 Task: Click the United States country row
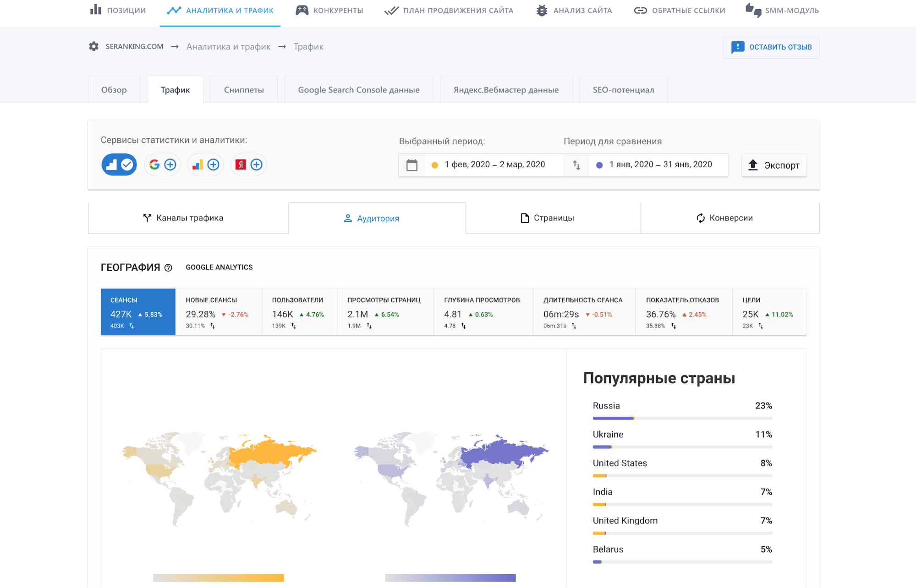point(682,468)
